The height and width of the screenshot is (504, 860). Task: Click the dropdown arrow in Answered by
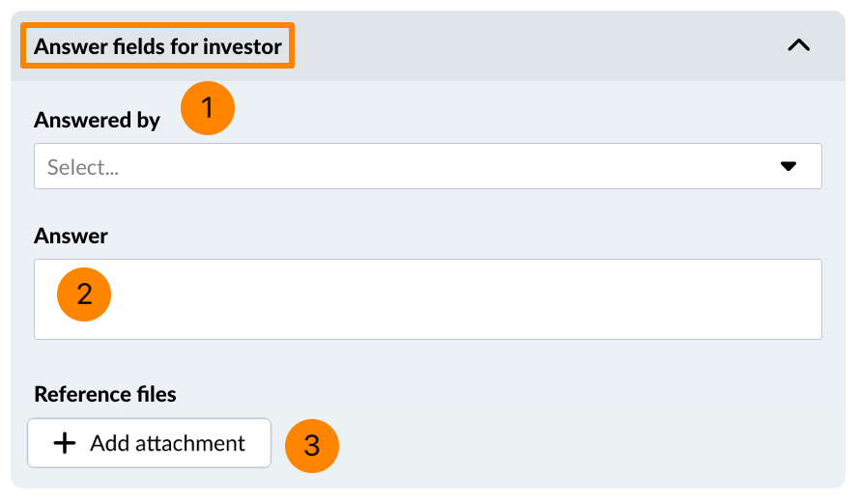788,166
